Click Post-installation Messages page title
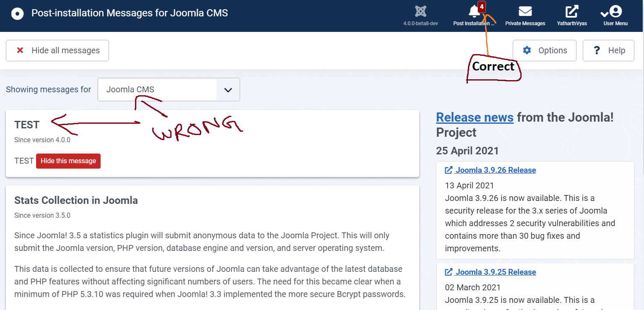 point(130,13)
